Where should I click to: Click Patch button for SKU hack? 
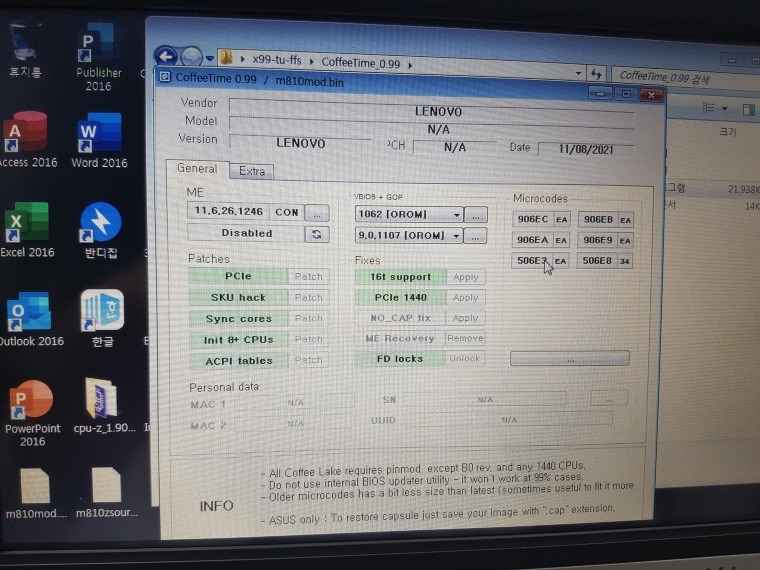pyautogui.click(x=308, y=297)
